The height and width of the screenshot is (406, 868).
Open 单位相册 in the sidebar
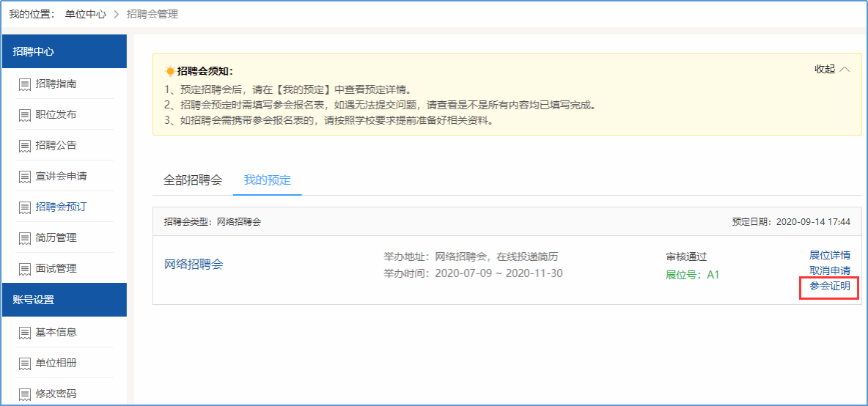pos(56,363)
